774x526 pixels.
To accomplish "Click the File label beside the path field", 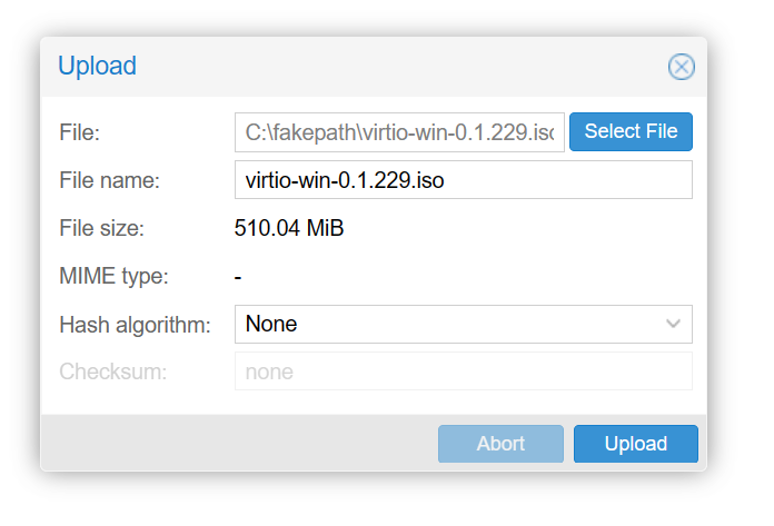I will pyautogui.click(x=79, y=133).
